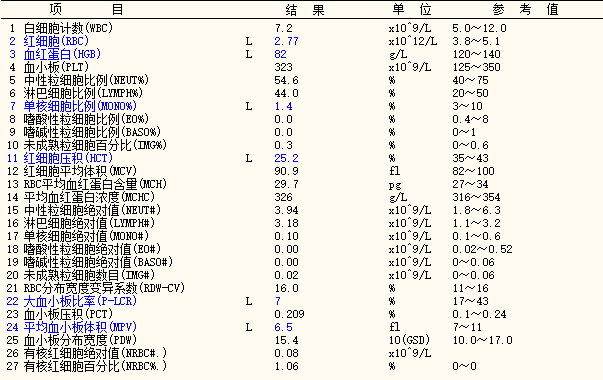Click the 参考值 column header
The height and width of the screenshot is (380, 603).
(x=525, y=9)
